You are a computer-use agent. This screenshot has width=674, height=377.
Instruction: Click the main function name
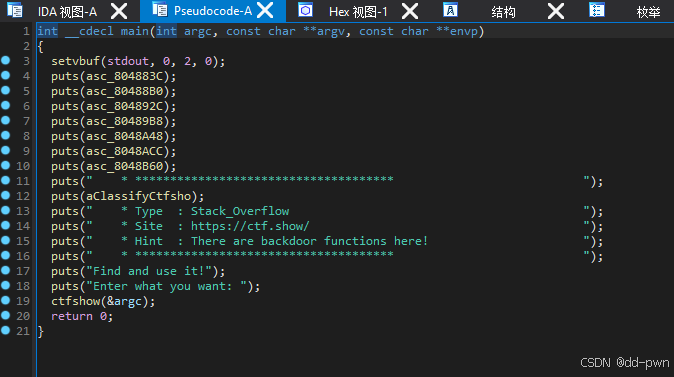click(135, 31)
